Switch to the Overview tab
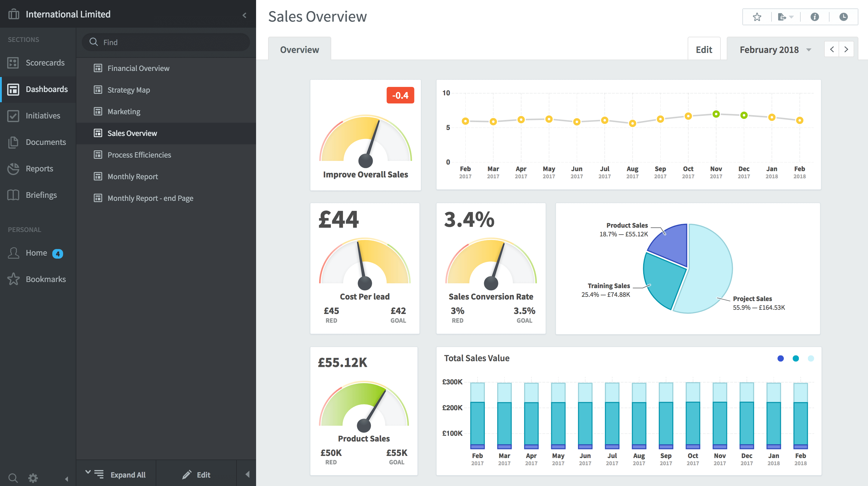 (x=299, y=49)
